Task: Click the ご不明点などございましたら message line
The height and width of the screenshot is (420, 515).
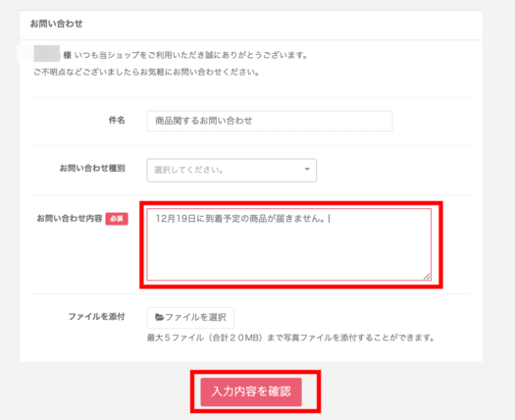Action: tap(146, 72)
